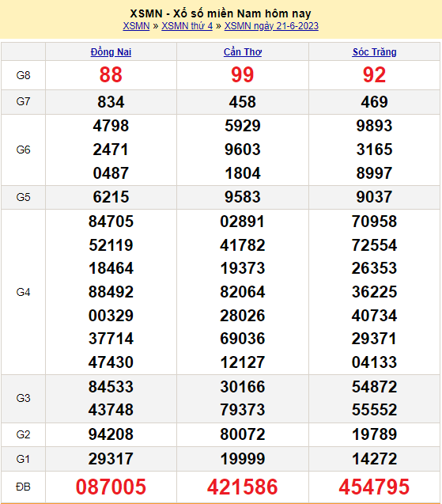Image resolution: width=442 pixels, height=504 pixels.
Task: Click the G4 row label
Action: [23, 292]
